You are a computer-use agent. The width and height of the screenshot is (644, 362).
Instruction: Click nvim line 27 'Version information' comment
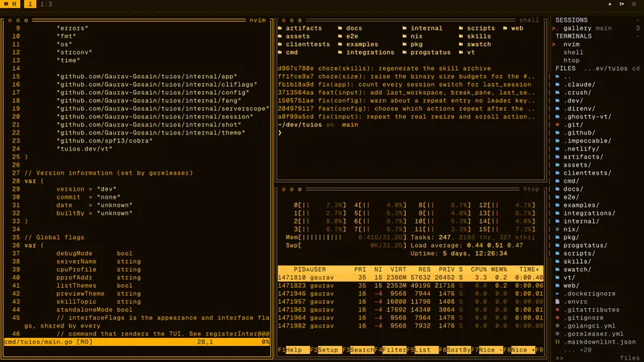109,173
